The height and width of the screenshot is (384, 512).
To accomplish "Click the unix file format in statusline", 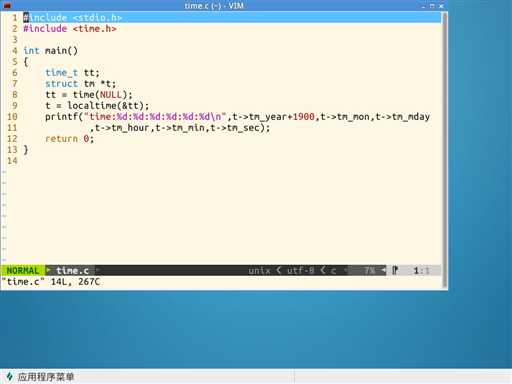I will 259,270.
